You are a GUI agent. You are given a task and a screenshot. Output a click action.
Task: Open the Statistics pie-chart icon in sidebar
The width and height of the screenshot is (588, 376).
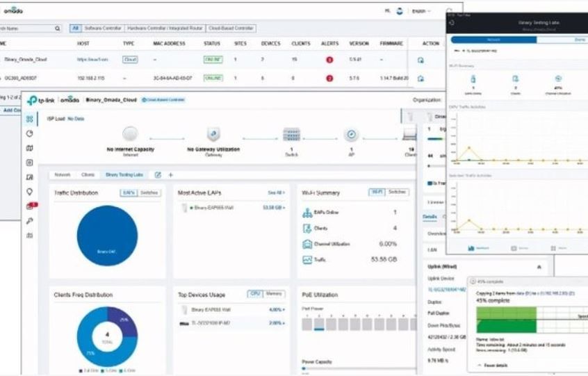tap(30, 133)
